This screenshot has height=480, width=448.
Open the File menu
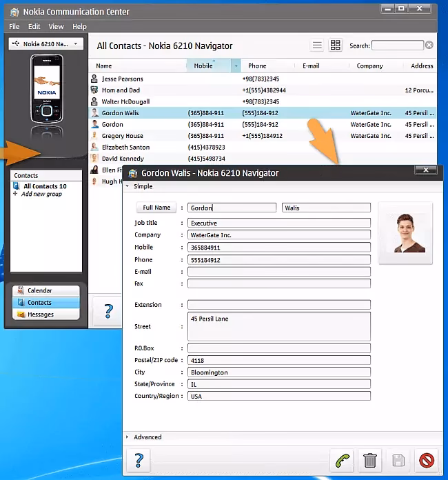[14, 27]
